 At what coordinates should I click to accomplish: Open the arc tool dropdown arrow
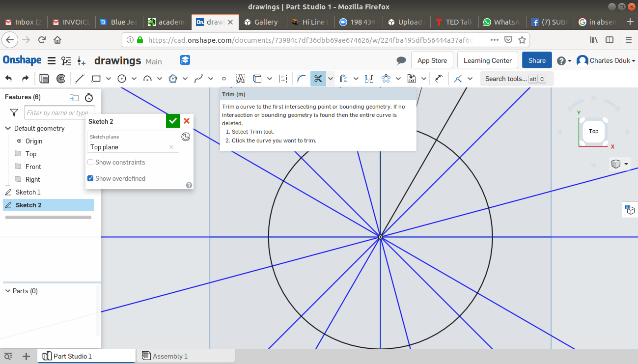[160, 79]
